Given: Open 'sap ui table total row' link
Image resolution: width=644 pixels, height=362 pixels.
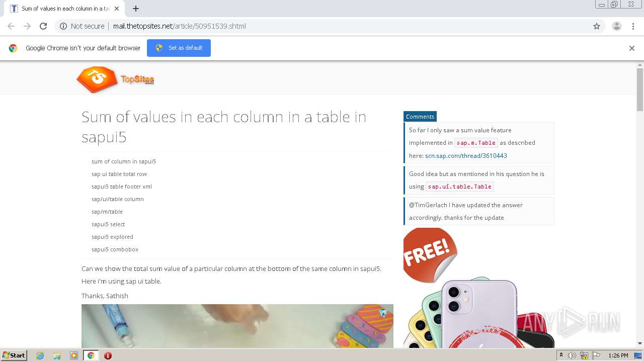Looking at the screenshot, I should 119,174.
